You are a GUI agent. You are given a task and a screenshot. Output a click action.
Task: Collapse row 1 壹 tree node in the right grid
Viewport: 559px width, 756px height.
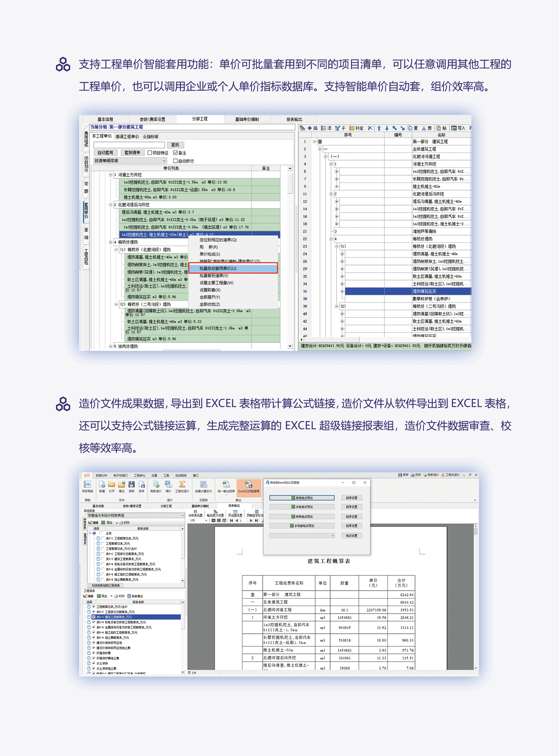[315, 141]
